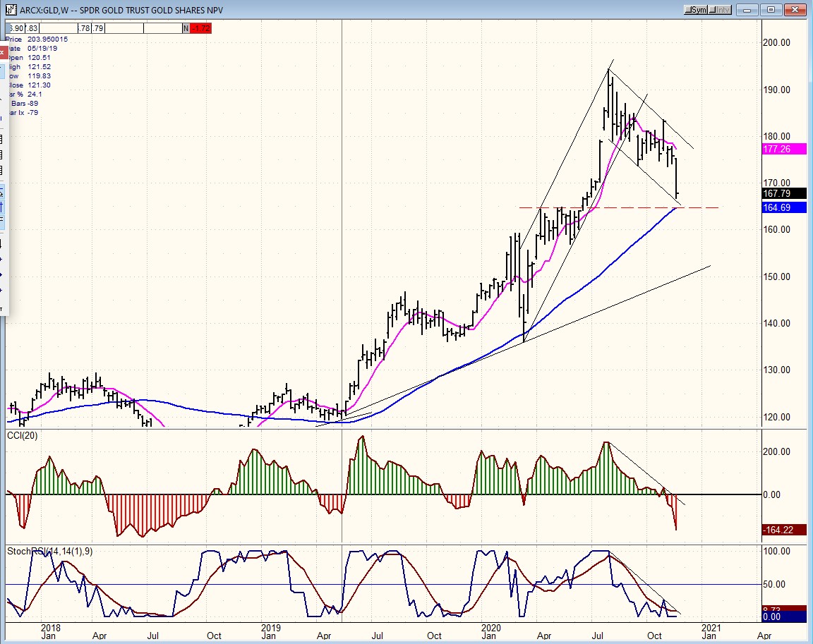Select the red dashed horizontal support line

pyautogui.click(x=619, y=208)
